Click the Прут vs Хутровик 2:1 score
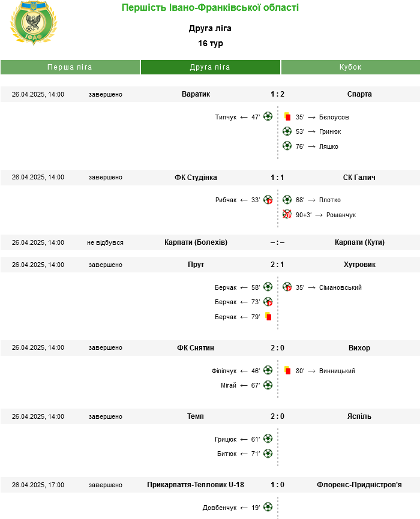Screen dimensions: 420x519 (x=277, y=265)
